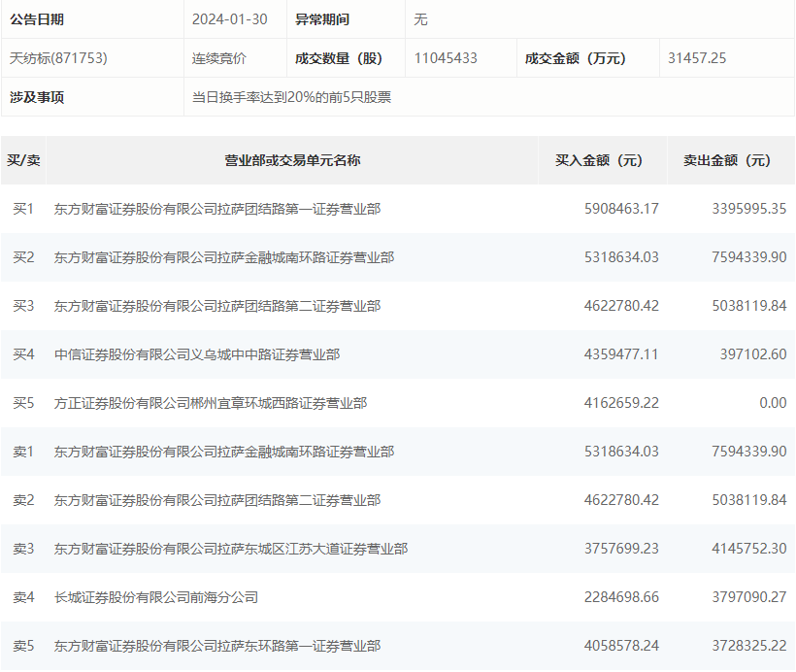Select the 卖4 row label

23,597
